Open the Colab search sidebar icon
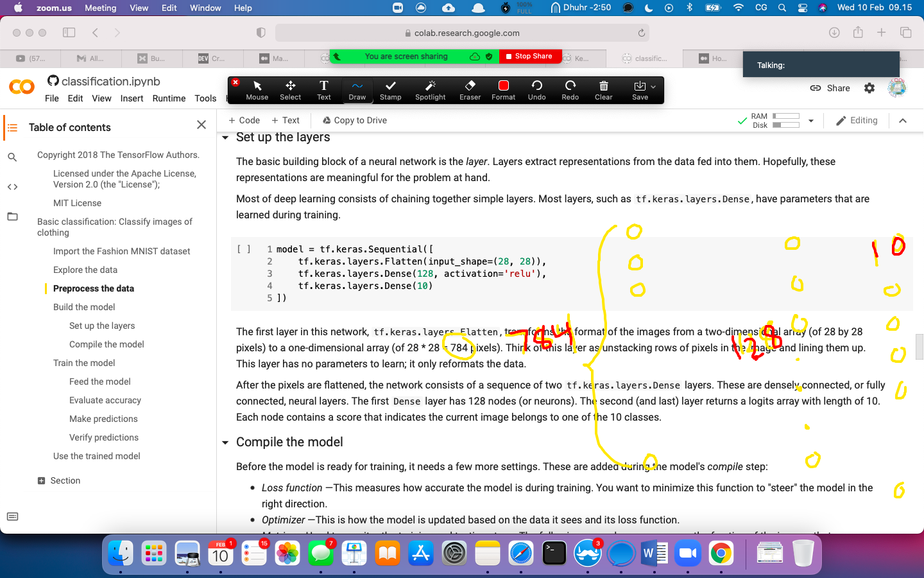The height and width of the screenshot is (578, 924). pos(12,157)
